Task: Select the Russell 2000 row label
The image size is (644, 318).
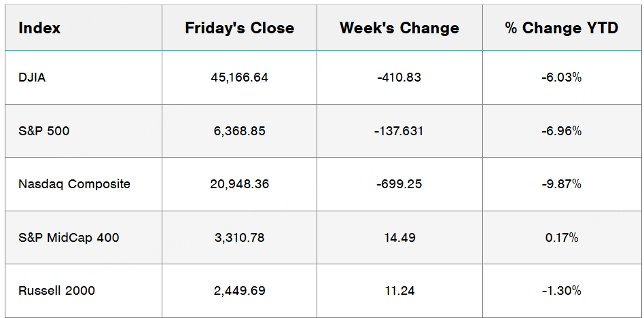Action: pyautogui.click(x=57, y=291)
